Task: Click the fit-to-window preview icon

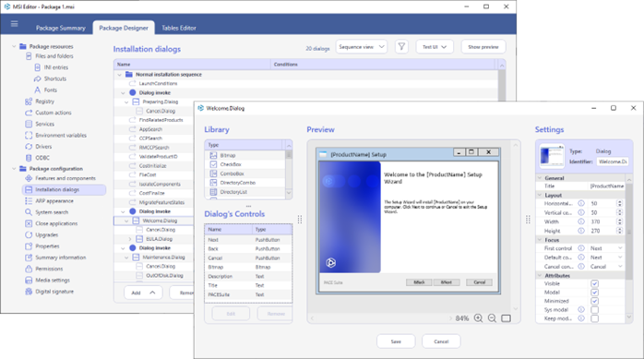Action: 506,318
